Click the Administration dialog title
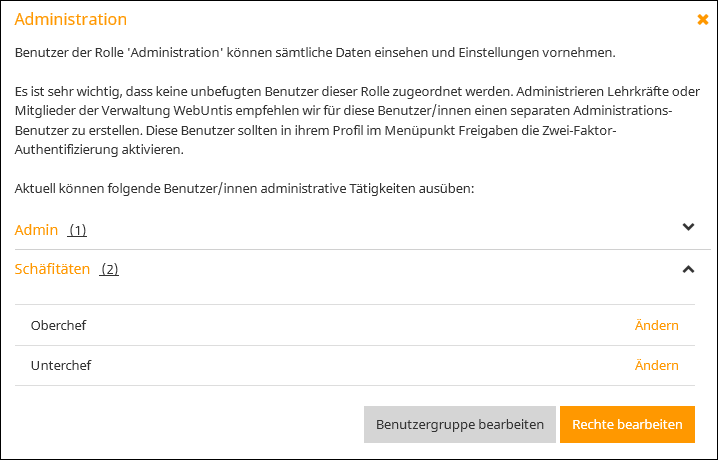This screenshot has height=460, width=718. (x=71, y=19)
